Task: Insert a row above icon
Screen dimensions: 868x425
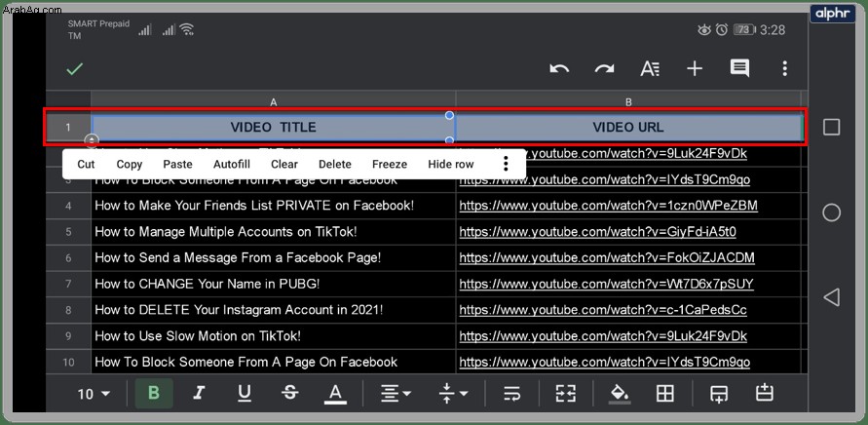Action: tap(764, 393)
